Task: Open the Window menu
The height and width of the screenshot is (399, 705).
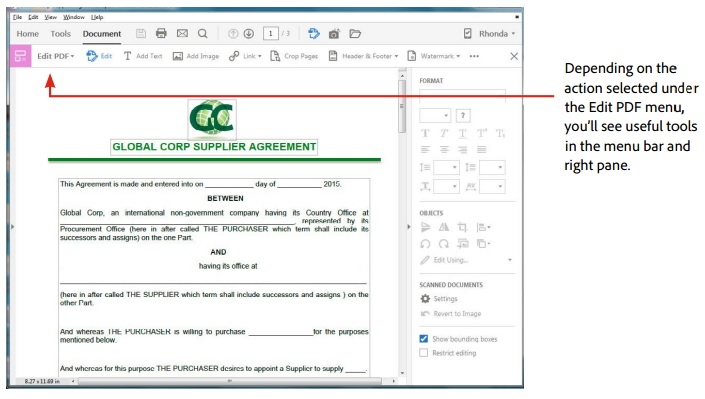Action: tap(74, 17)
